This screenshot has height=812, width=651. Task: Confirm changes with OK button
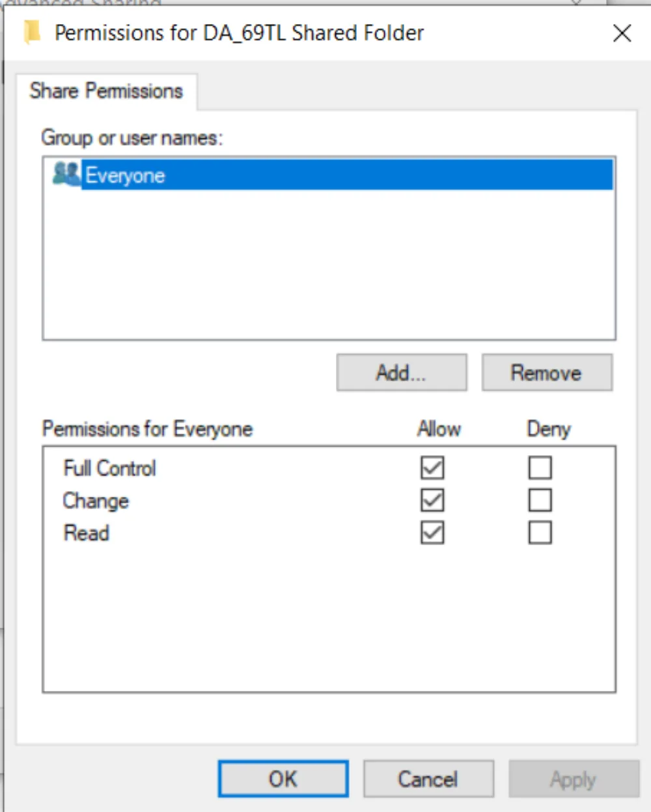[283, 779]
